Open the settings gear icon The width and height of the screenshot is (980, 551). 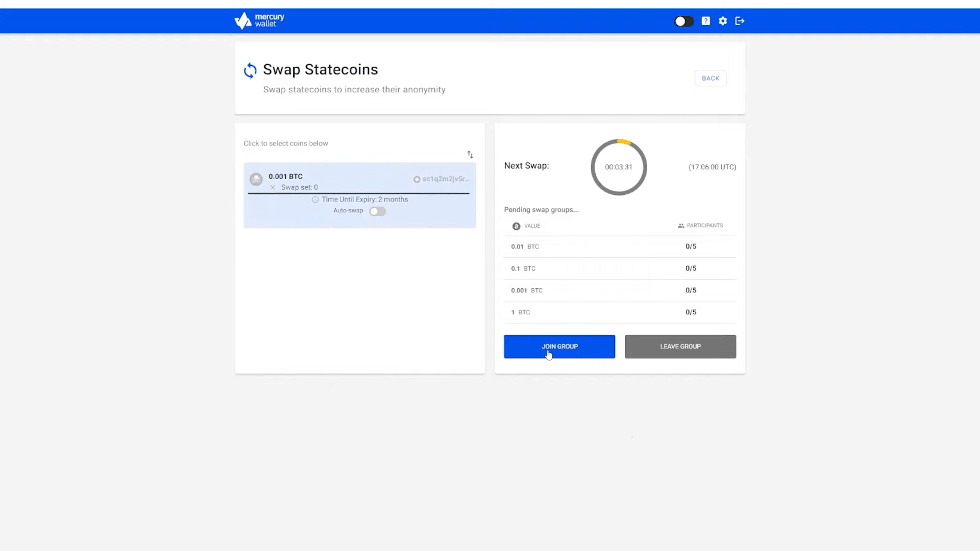click(723, 21)
